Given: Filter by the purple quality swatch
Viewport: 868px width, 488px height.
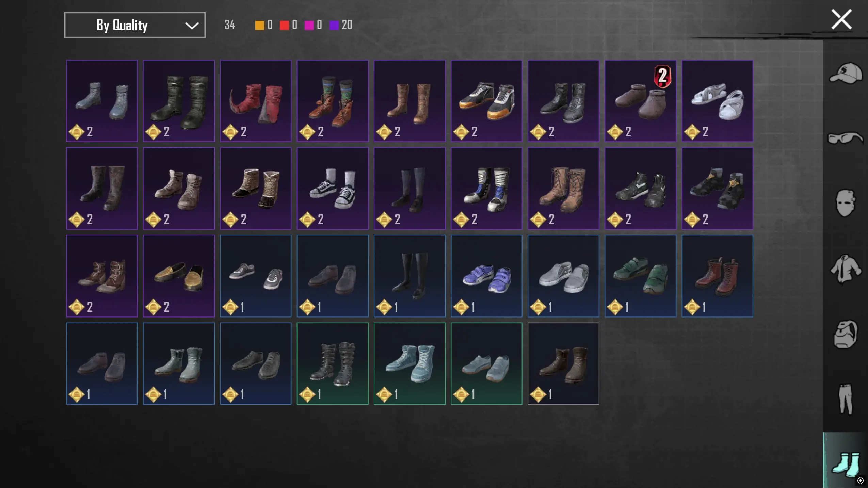Looking at the screenshot, I should click(x=334, y=25).
